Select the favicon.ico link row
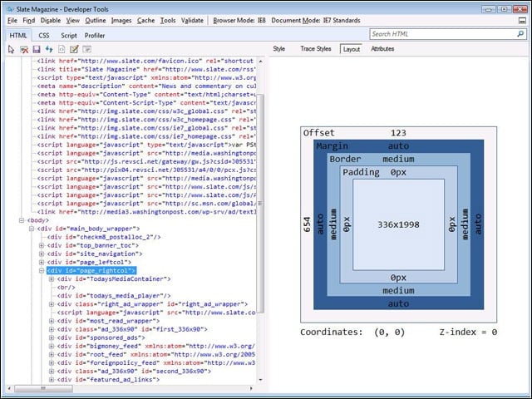 [145, 61]
